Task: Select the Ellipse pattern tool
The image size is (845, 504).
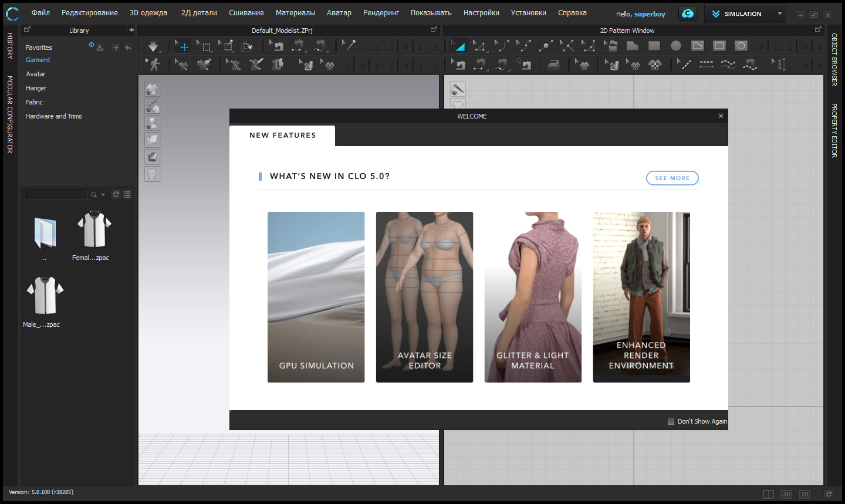Action: point(676,46)
